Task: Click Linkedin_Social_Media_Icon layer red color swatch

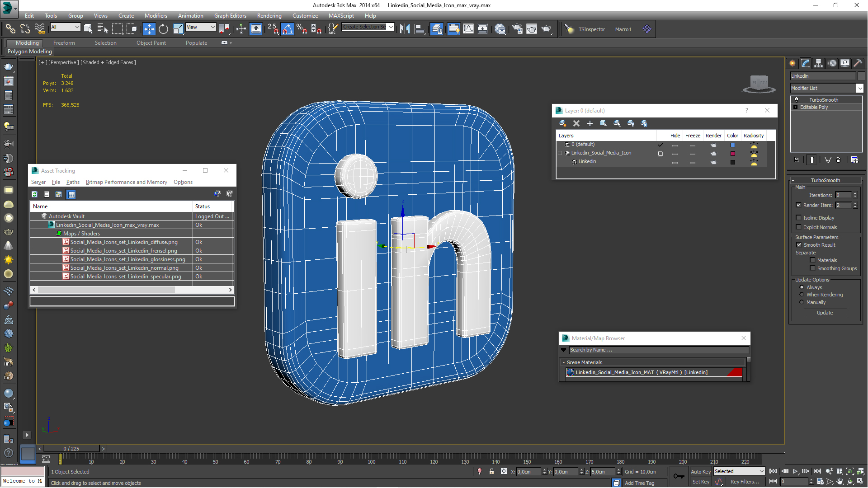Action: 733,154
